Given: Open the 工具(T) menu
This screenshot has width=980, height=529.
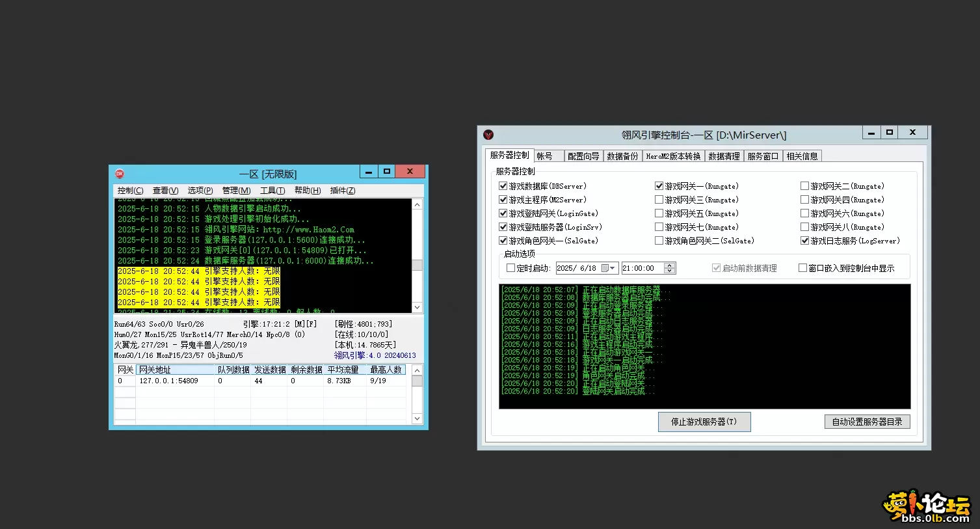Looking at the screenshot, I should (272, 191).
